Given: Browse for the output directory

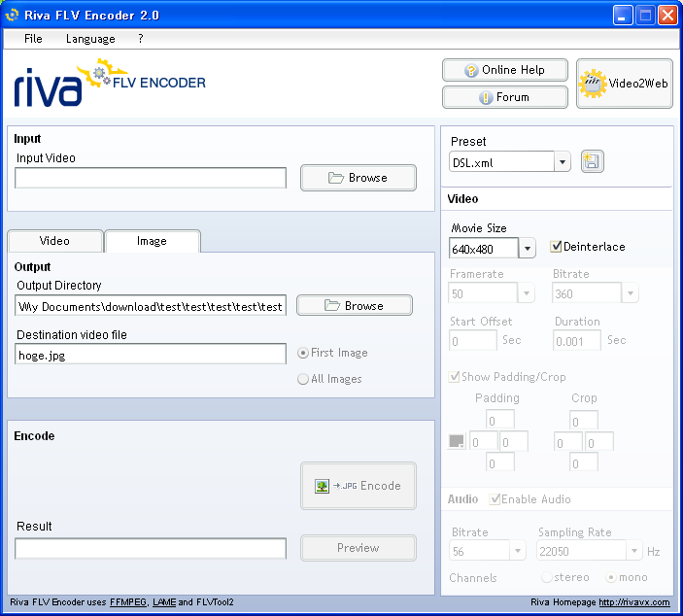Looking at the screenshot, I should click(x=355, y=305).
